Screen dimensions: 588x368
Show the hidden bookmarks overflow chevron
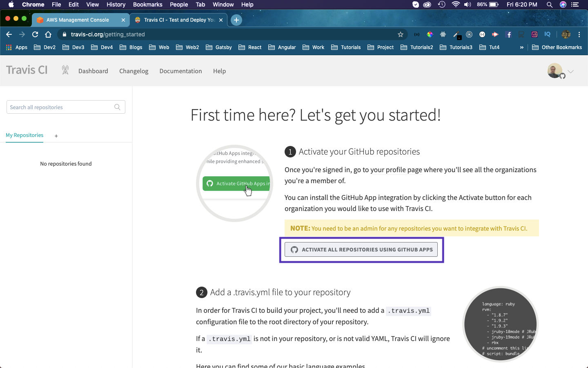tap(521, 47)
